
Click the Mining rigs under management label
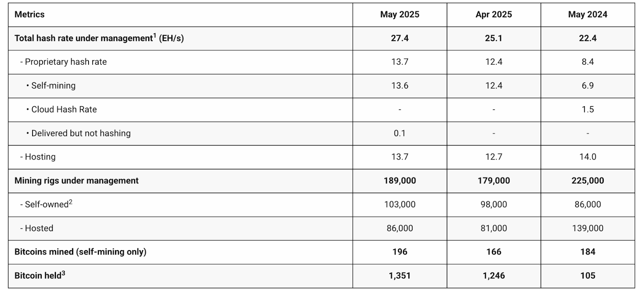(x=76, y=181)
